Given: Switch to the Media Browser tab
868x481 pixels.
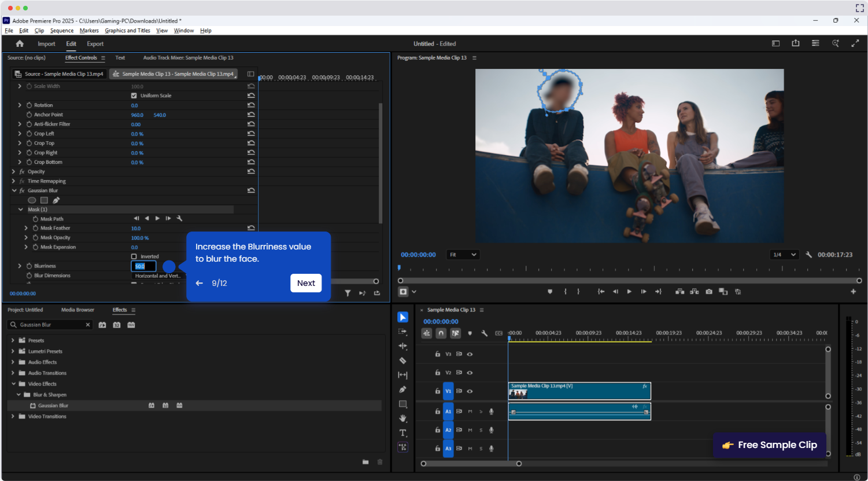Looking at the screenshot, I should pos(77,310).
